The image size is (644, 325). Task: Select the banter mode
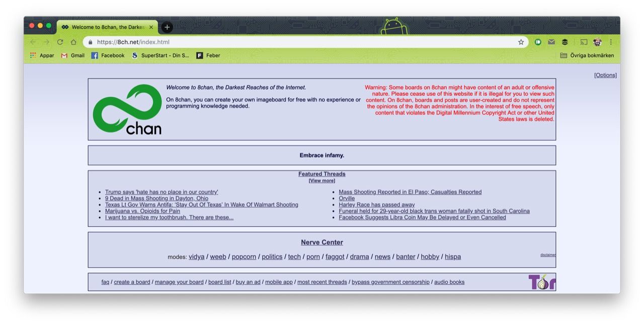[406, 256]
